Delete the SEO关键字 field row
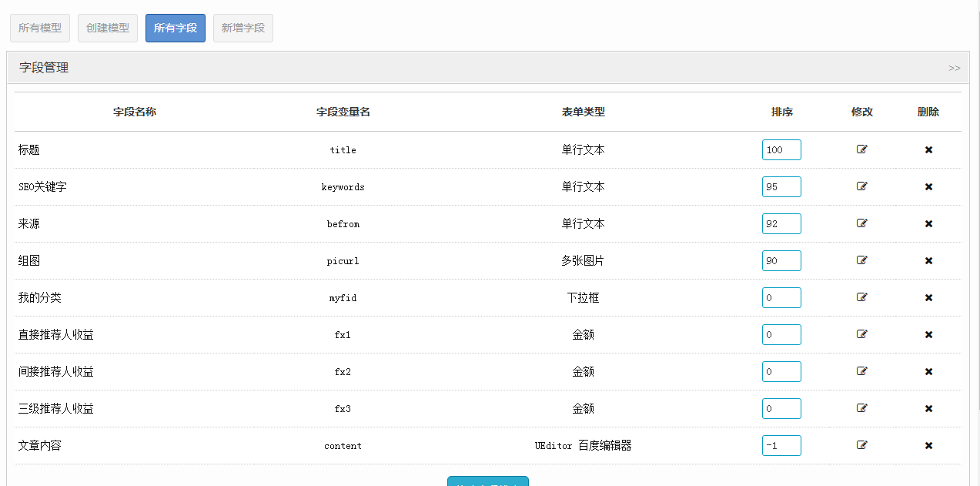The width and height of the screenshot is (980, 486). tap(928, 187)
